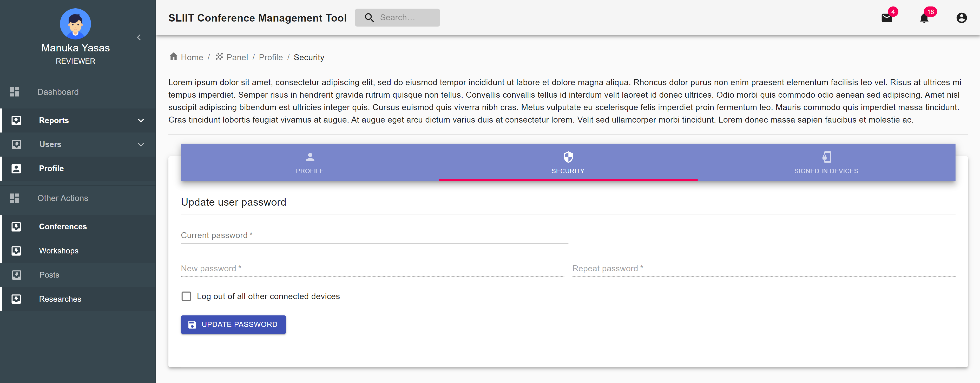This screenshot has width=980, height=383.
Task: Focus the Current password field
Action: click(374, 235)
